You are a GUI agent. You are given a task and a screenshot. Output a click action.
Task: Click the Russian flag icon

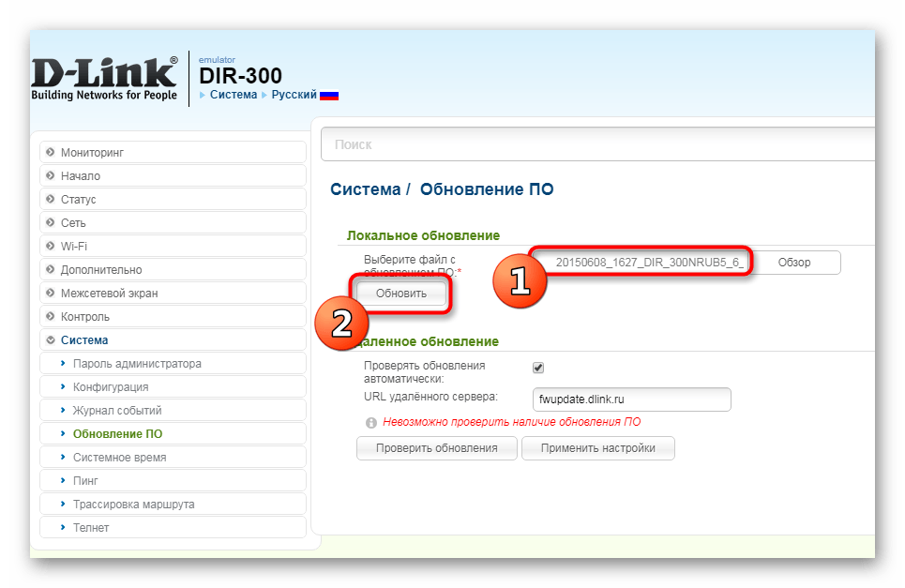(329, 96)
